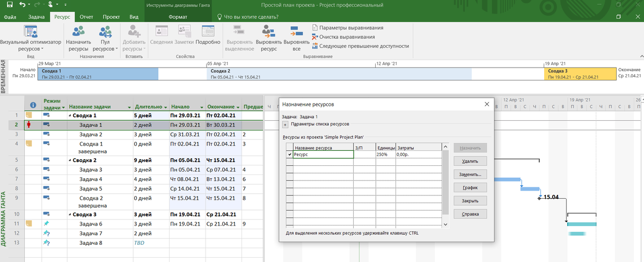Open the Начало column dropdown arrow
This screenshot has height=262, width=644.
201,107
